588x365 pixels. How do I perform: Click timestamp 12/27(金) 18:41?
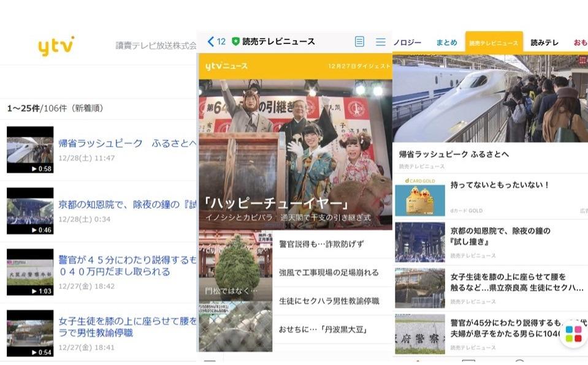point(86,347)
